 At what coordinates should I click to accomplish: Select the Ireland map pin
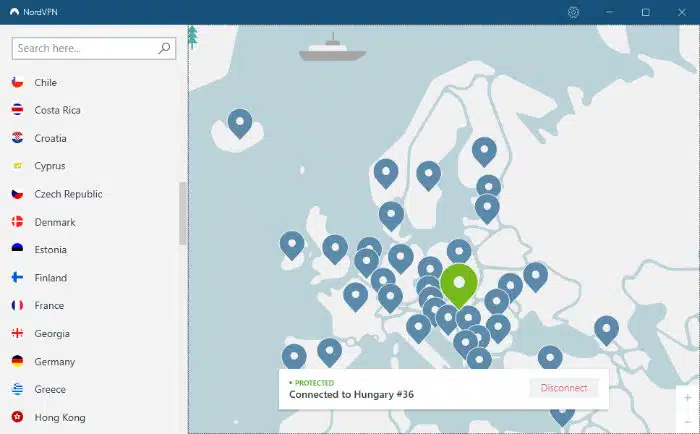point(292,245)
